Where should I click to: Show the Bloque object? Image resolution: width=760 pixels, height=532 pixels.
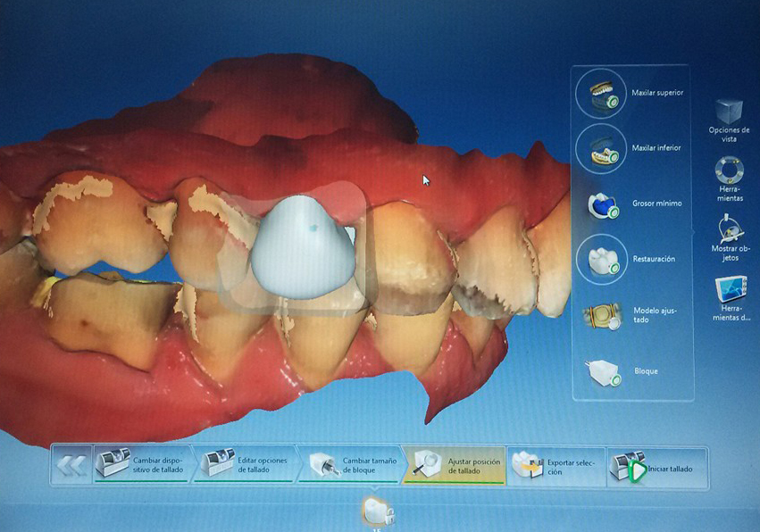pyautogui.click(x=601, y=370)
